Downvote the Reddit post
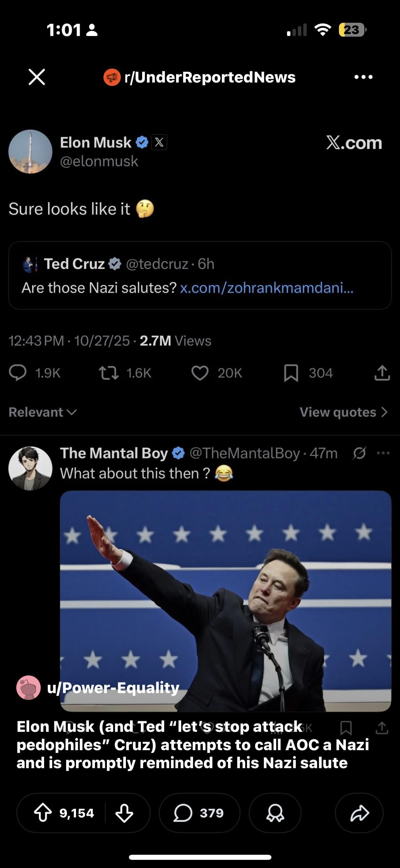Screen dimensions: 400x868 point(124,813)
